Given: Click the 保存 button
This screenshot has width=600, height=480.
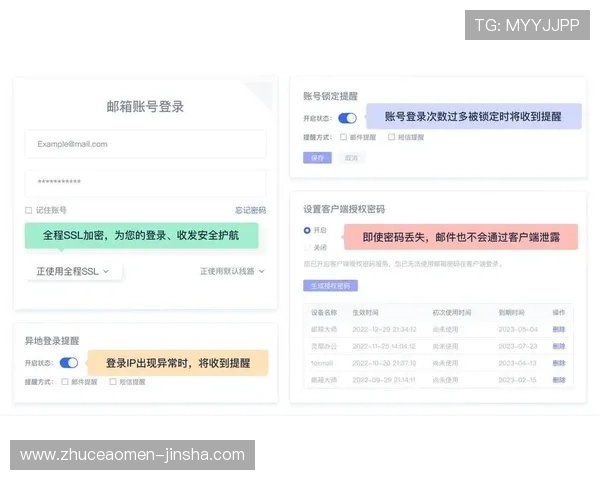Looking at the screenshot, I should click(x=317, y=158).
